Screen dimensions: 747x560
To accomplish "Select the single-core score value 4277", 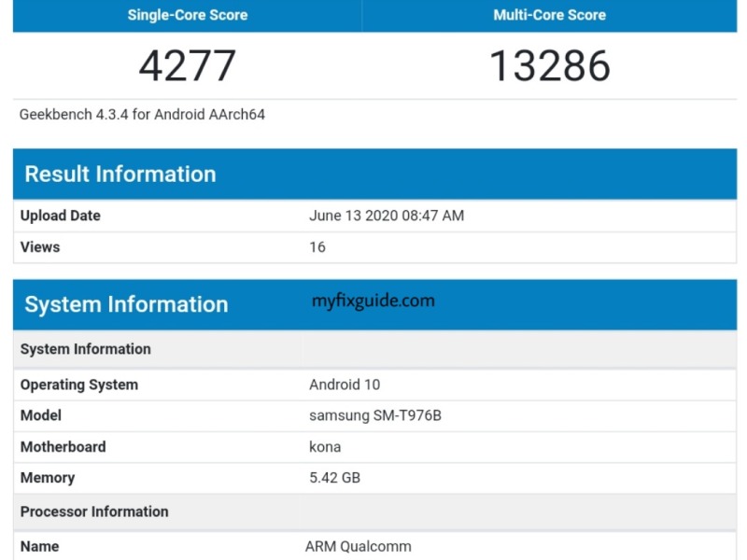I will pyautogui.click(x=188, y=65).
